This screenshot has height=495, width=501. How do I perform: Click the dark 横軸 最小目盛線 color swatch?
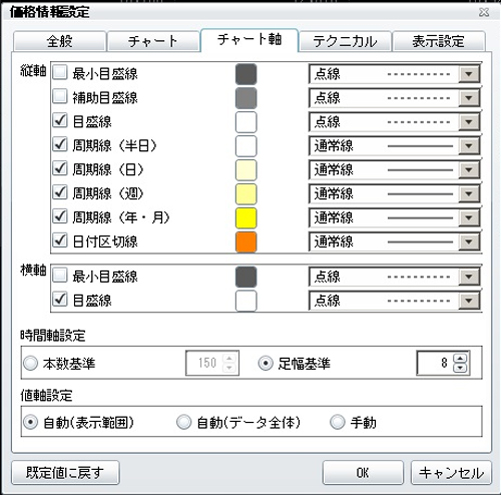(x=246, y=277)
